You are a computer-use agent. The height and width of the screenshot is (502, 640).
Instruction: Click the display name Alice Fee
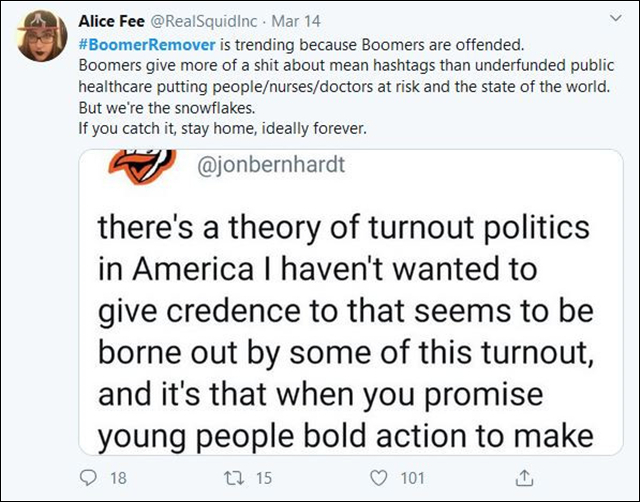111,21
